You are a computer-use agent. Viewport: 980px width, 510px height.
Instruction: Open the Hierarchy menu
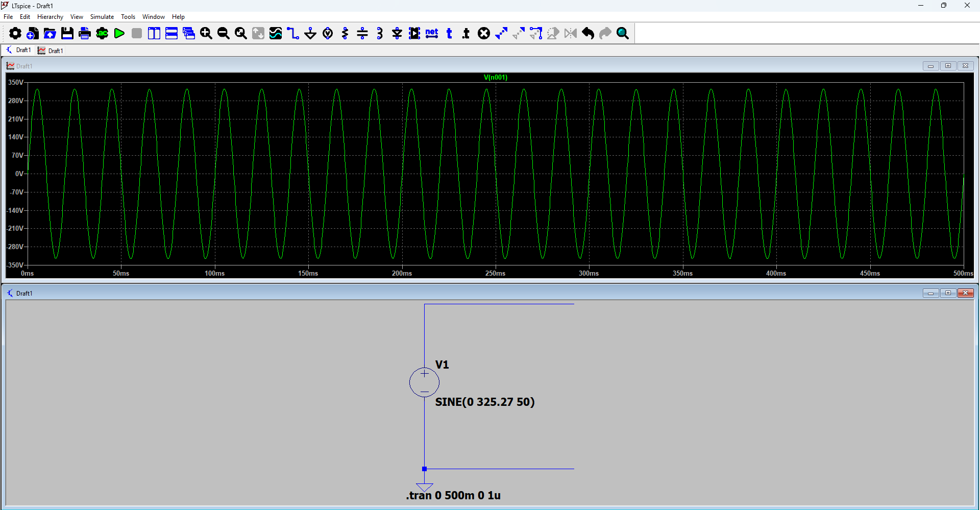50,17
